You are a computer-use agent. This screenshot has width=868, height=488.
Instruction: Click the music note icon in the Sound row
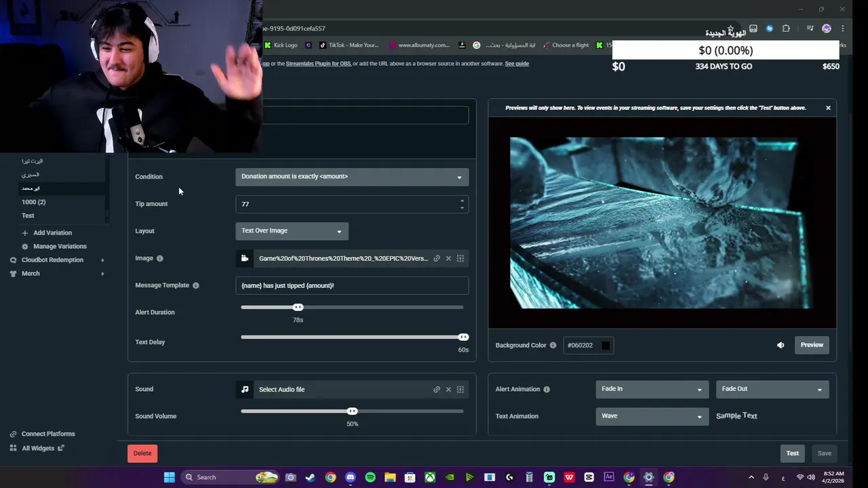245,389
